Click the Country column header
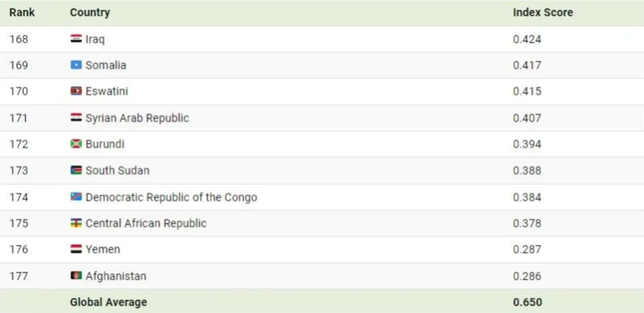644x313 pixels. (x=90, y=12)
